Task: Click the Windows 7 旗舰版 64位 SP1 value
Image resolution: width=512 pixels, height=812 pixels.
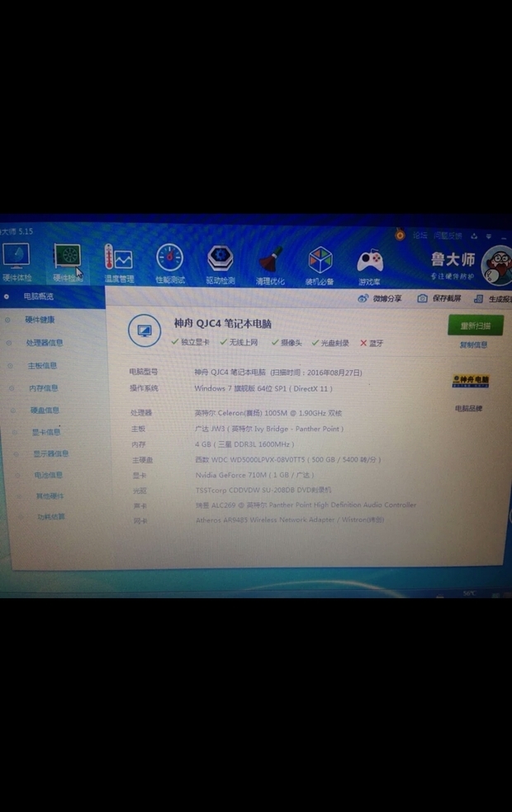Action: click(263, 388)
